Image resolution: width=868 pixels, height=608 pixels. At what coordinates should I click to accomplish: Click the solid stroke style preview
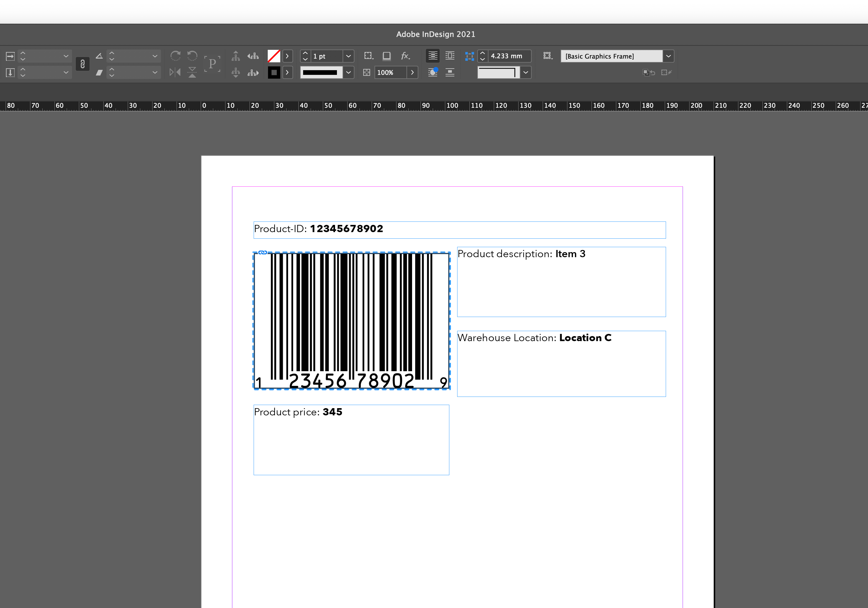point(321,73)
